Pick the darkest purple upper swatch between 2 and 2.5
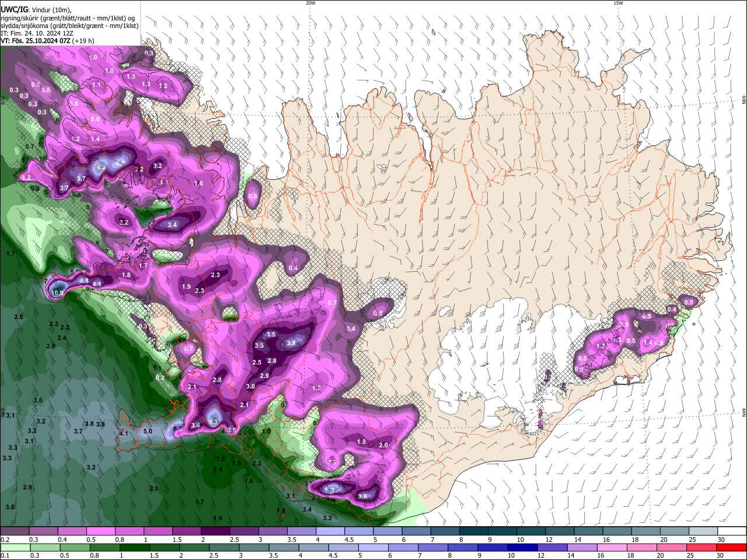This screenshot has width=747, height=560. pos(215,531)
